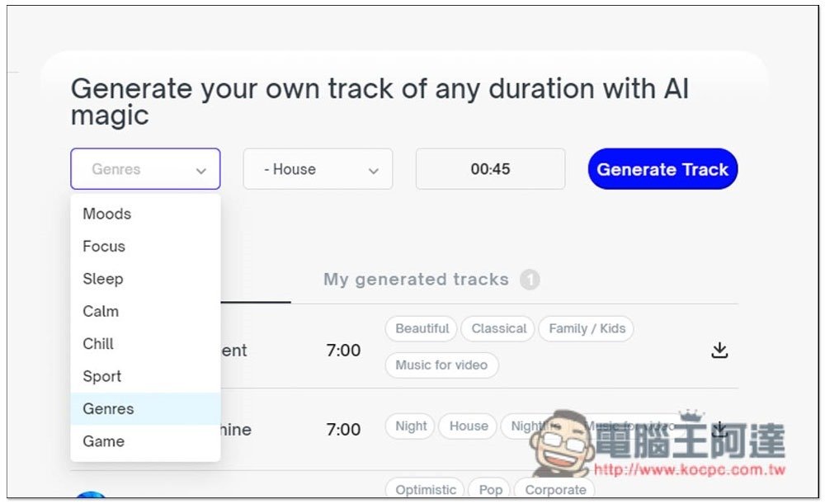Open the Genres category dropdown
This screenshot has height=504, width=825.
[145, 169]
